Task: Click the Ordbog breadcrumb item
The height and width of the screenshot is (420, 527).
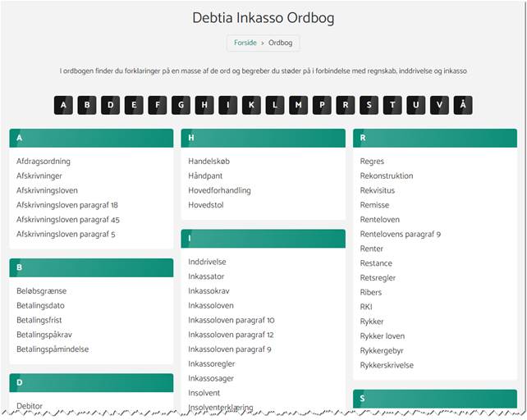Action: [280, 42]
